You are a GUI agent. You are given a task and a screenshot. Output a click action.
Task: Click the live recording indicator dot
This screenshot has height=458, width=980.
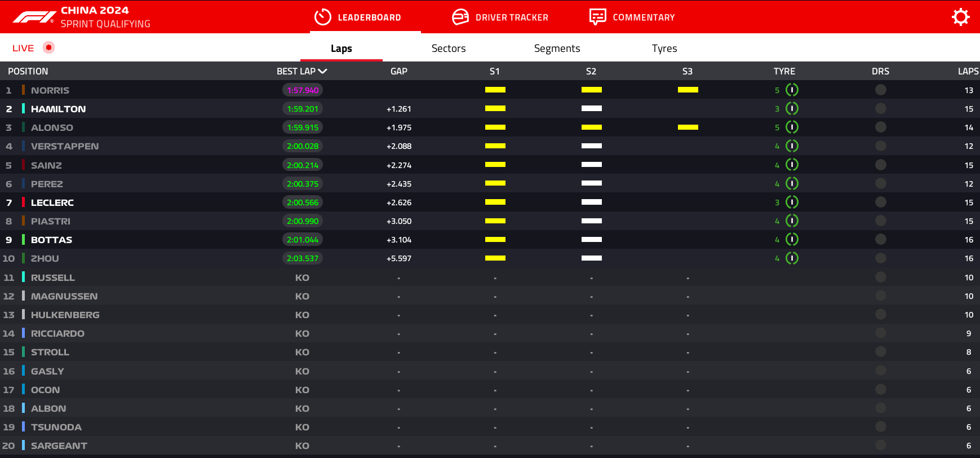pyautogui.click(x=49, y=47)
